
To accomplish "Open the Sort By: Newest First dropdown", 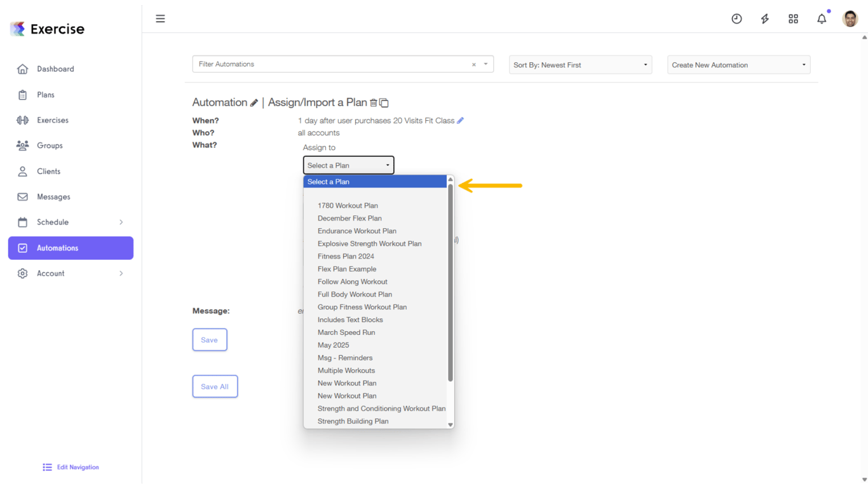I will tap(580, 64).
